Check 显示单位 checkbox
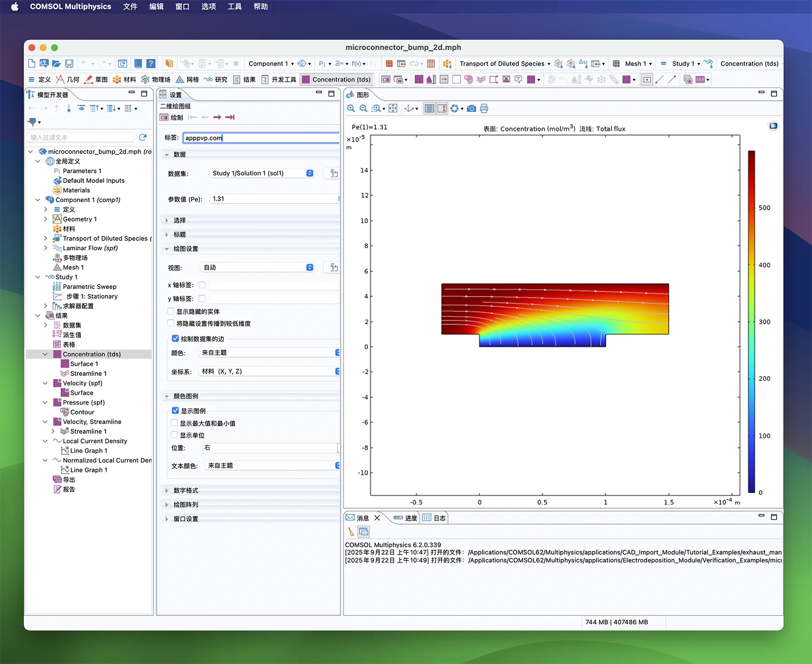 (x=174, y=435)
